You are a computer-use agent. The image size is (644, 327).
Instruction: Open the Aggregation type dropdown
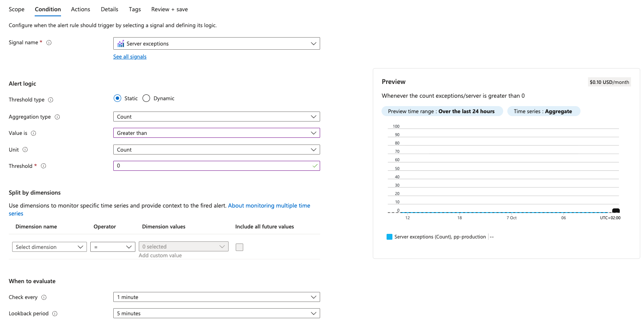coord(216,117)
